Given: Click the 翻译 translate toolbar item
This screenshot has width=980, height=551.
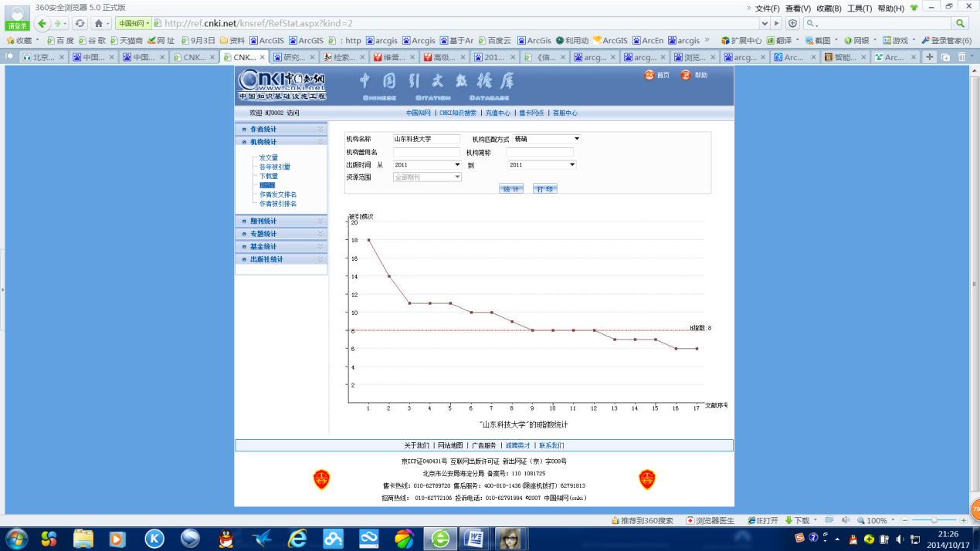Looking at the screenshot, I should pyautogui.click(x=781, y=40).
